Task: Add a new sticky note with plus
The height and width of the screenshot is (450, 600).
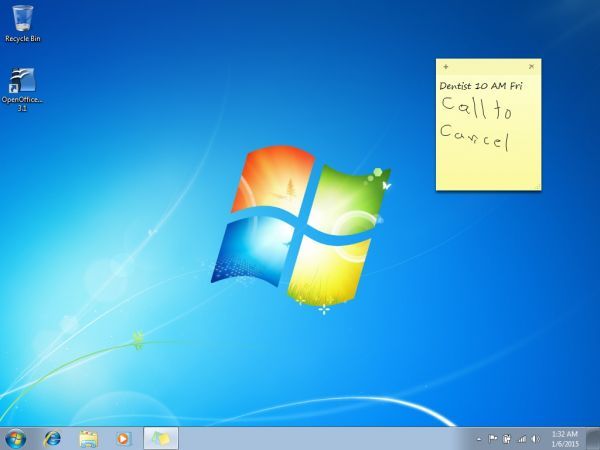Action: [x=446, y=67]
